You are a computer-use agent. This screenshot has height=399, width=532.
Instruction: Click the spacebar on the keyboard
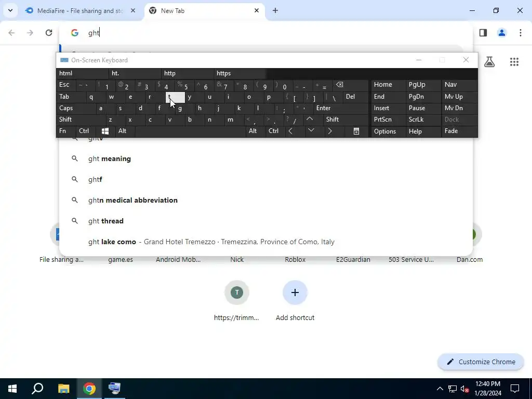click(190, 131)
